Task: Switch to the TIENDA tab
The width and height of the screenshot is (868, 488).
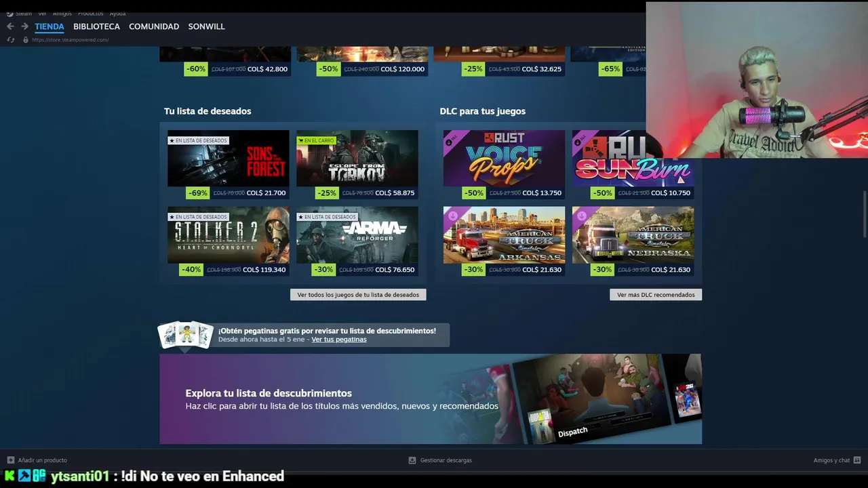Action: point(50,26)
